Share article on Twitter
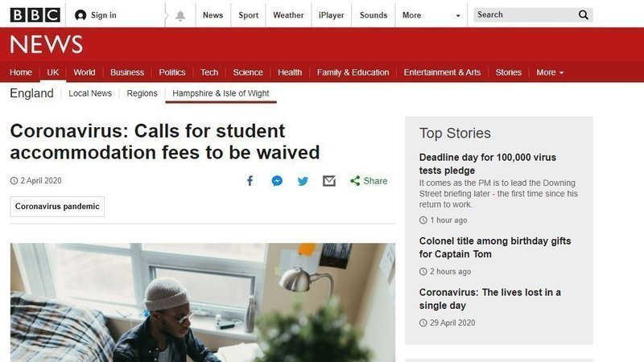The height and width of the screenshot is (362, 644). click(x=303, y=181)
